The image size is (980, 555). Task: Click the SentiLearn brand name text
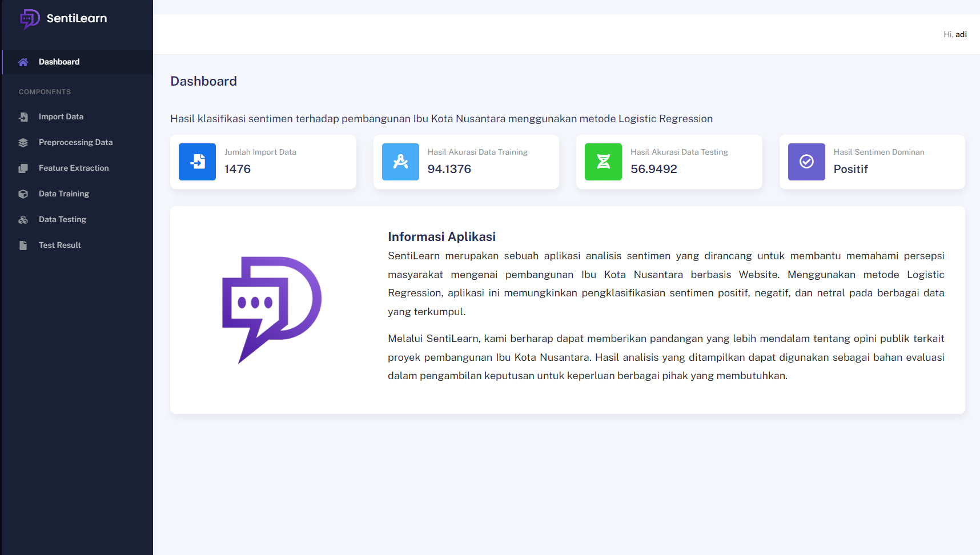[77, 18]
